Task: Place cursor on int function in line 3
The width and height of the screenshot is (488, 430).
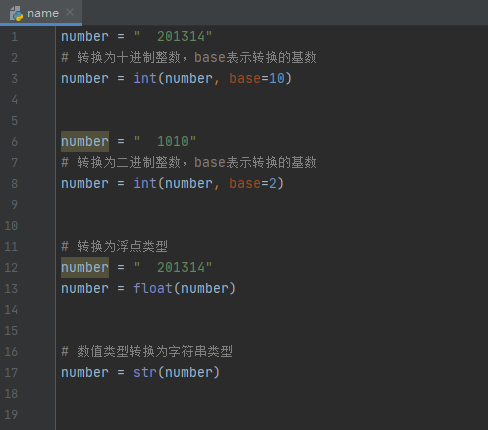Action: coord(145,79)
